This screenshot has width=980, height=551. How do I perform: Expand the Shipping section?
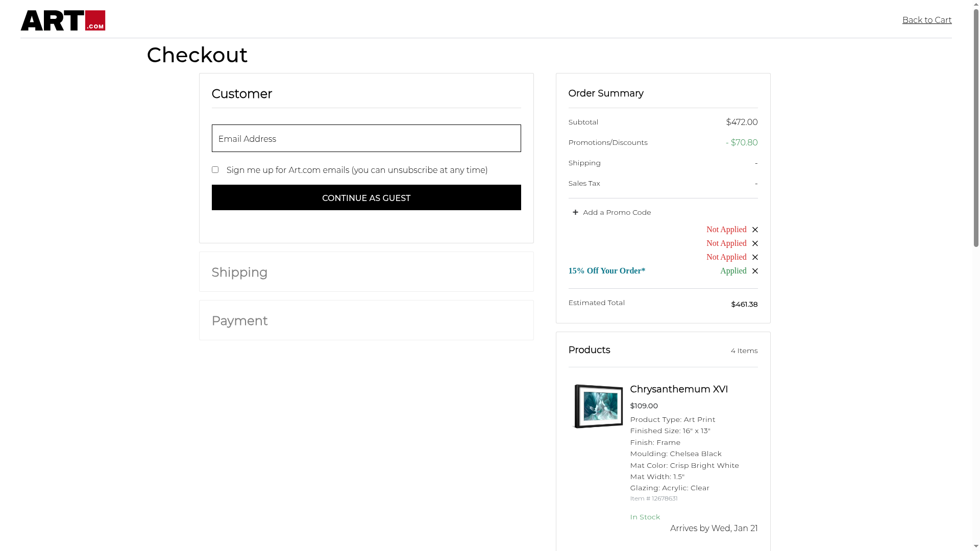(239, 272)
